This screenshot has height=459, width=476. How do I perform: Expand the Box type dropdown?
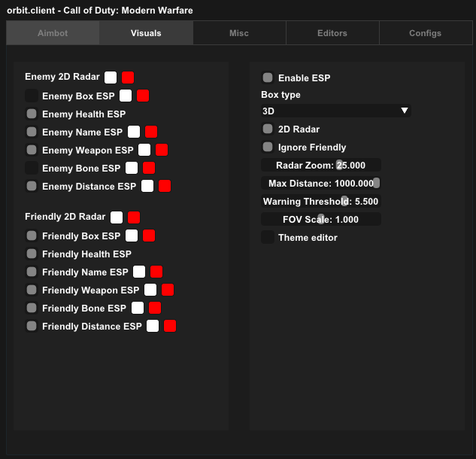coord(335,111)
